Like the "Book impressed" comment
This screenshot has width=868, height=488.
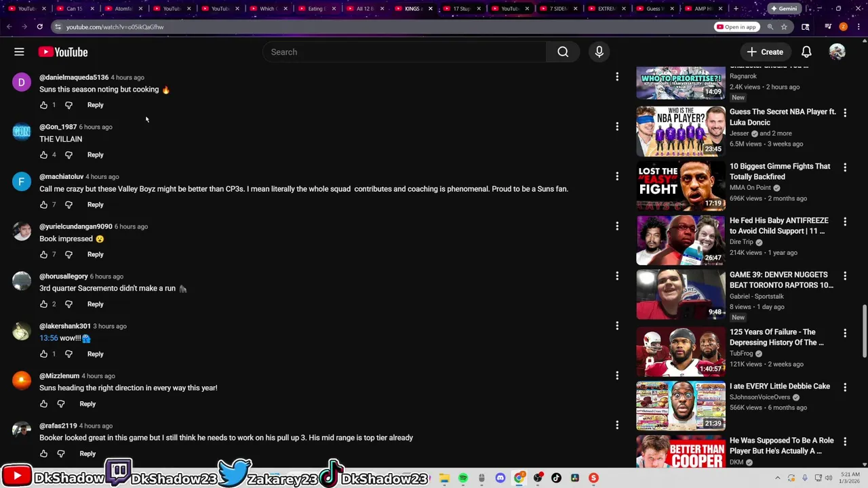43,254
